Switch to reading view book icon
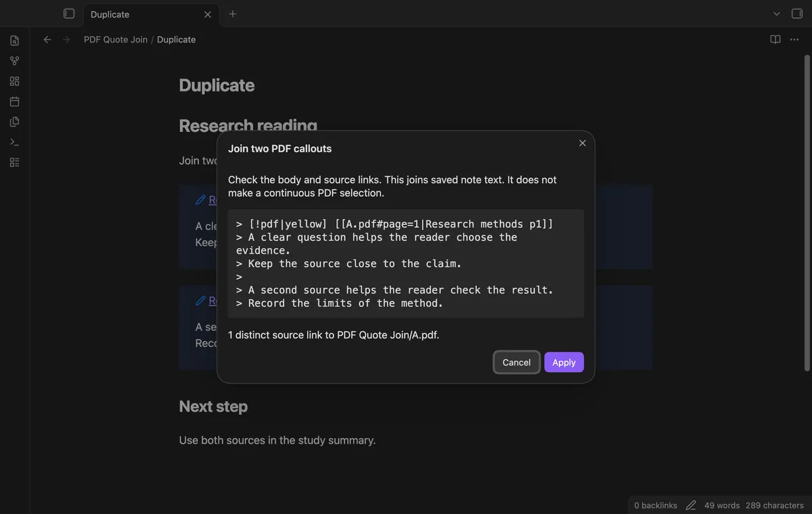This screenshot has width=812, height=514. [775, 40]
